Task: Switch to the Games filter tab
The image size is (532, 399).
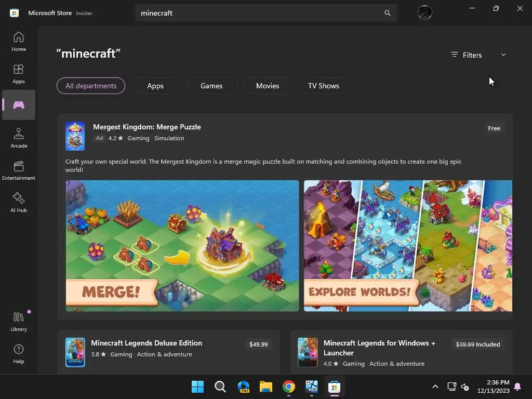Action: point(211,86)
